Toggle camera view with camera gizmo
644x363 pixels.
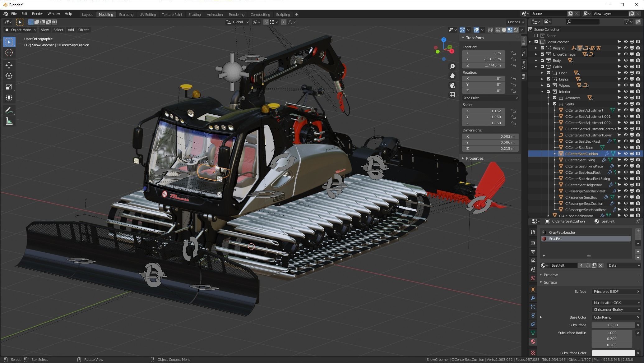[452, 85]
